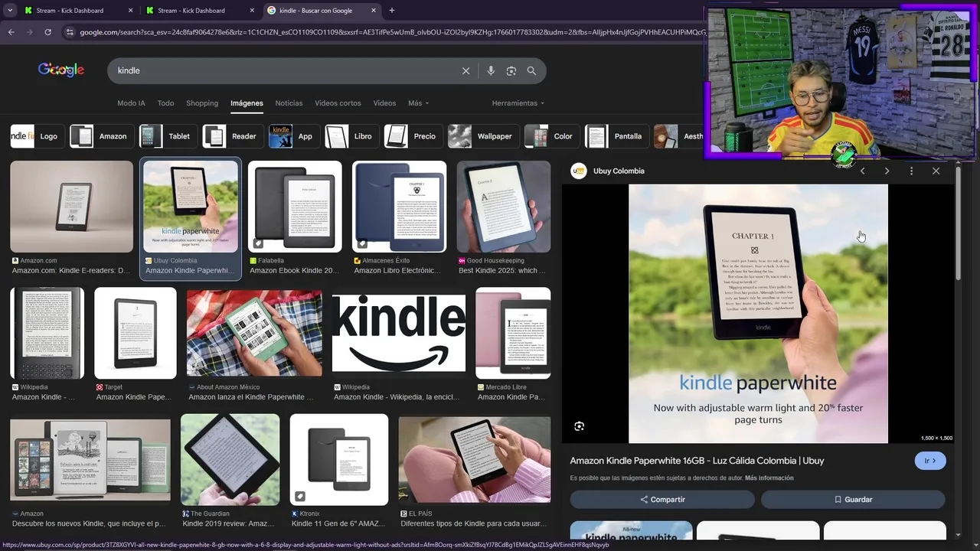Filter images by Pantalla chip
980x551 pixels.
coord(616,136)
